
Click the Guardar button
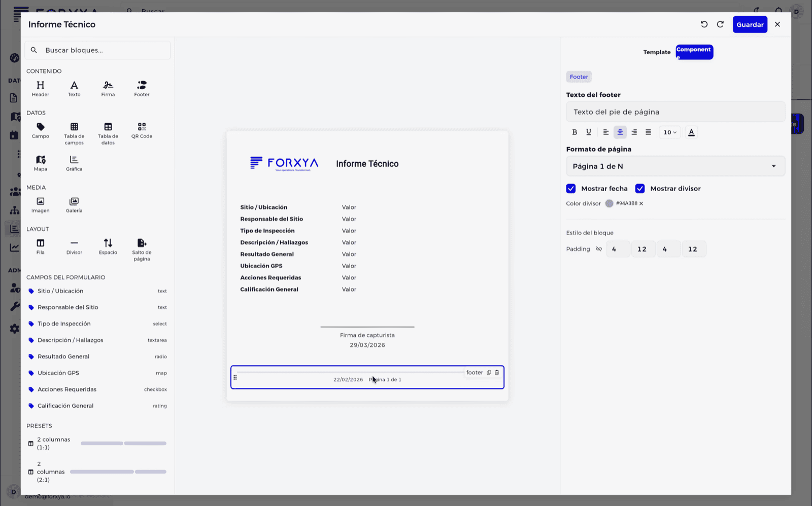(750, 24)
